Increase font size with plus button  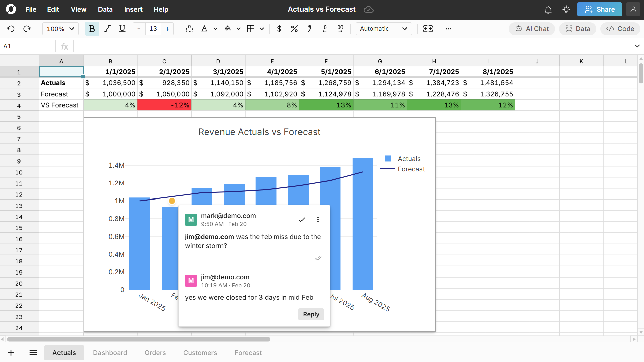pyautogui.click(x=167, y=29)
